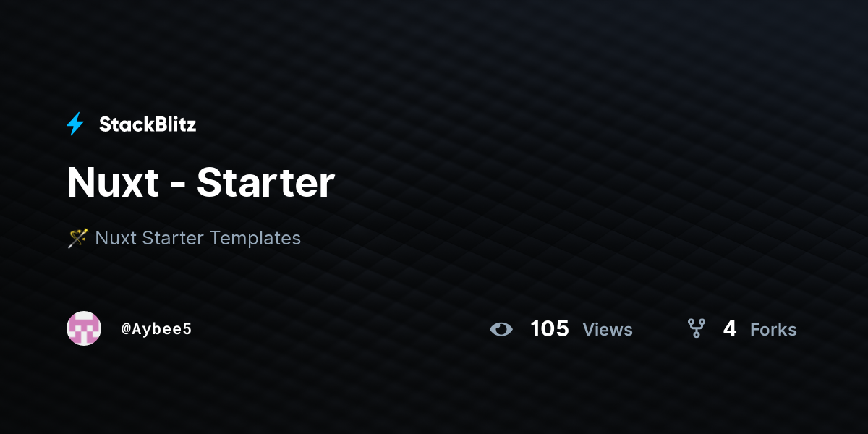Open the pink pixel-art user avatar

pyautogui.click(x=84, y=328)
